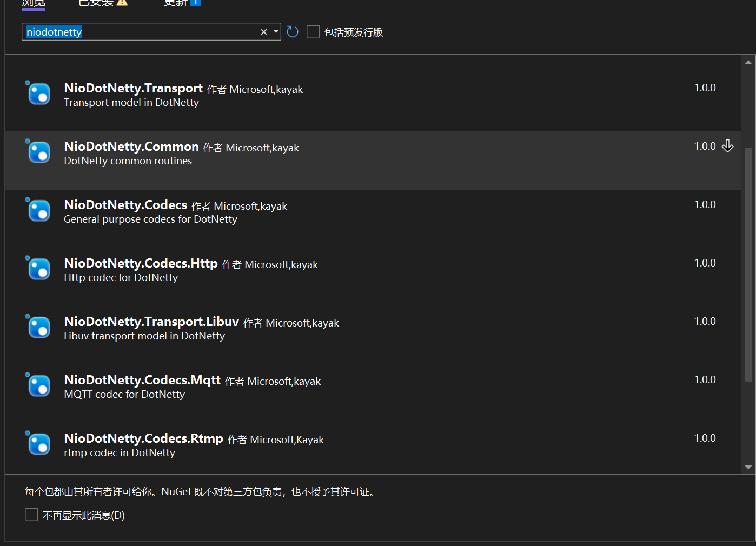The image size is (756, 546).
Task: Clear the niodotnetty search text
Action: [x=264, y=32]
